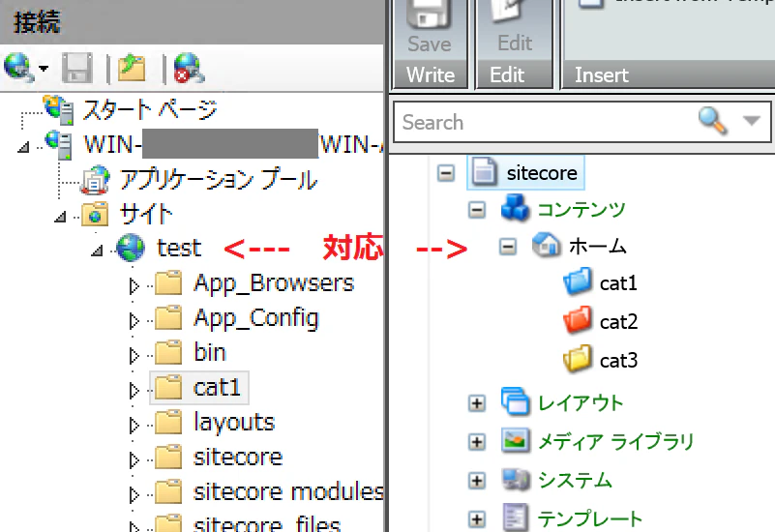Select the スタート ページ icon
775x532 pixels.
click(59, 109)
